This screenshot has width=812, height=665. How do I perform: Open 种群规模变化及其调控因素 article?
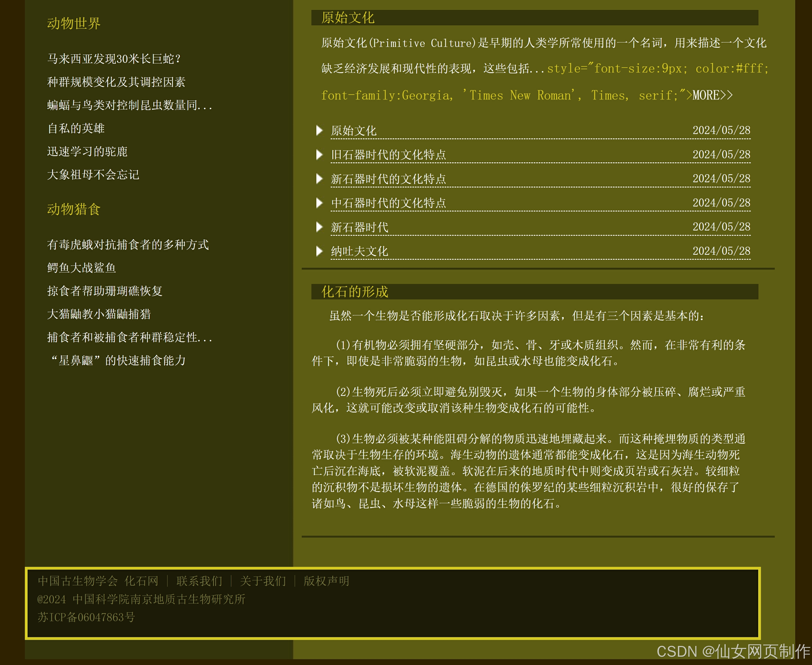click(116, 82)
